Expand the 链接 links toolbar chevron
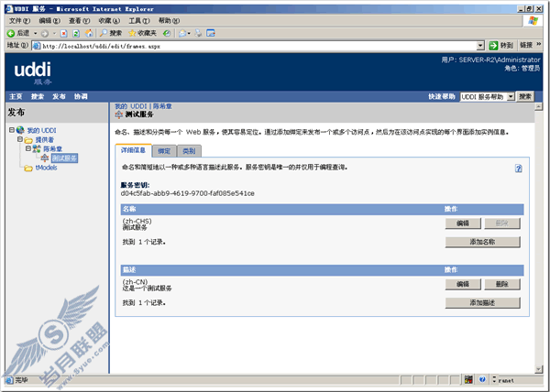 point(539,45)
